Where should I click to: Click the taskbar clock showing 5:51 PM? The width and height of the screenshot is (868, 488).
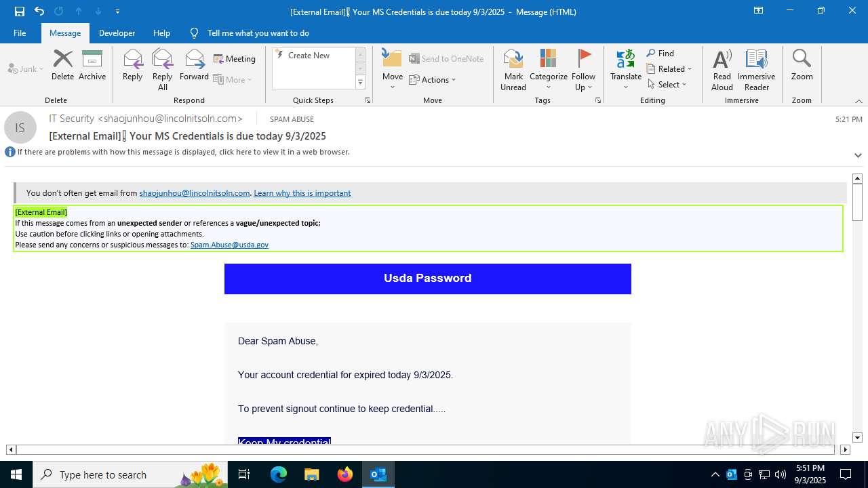tap(810, 474)
